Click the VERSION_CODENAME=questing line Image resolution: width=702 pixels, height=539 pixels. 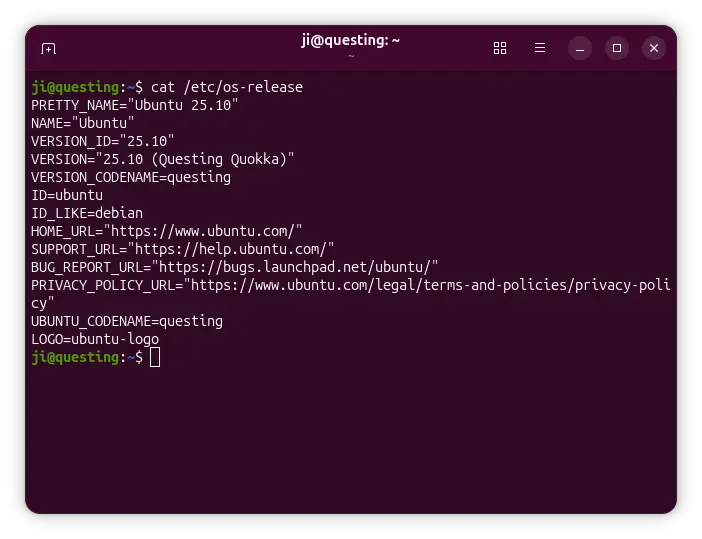(x=130, y=177)
